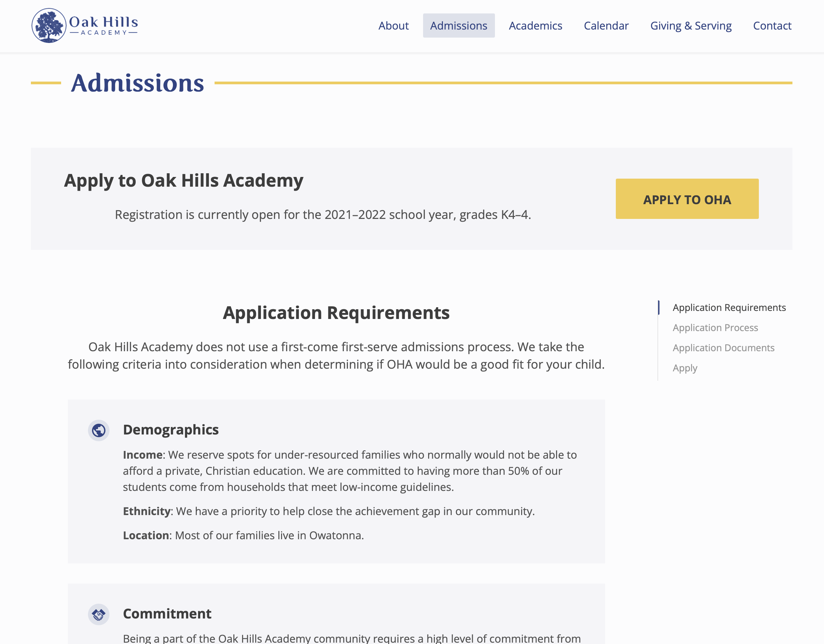Go to Academics in the navigation

(535, 26)
